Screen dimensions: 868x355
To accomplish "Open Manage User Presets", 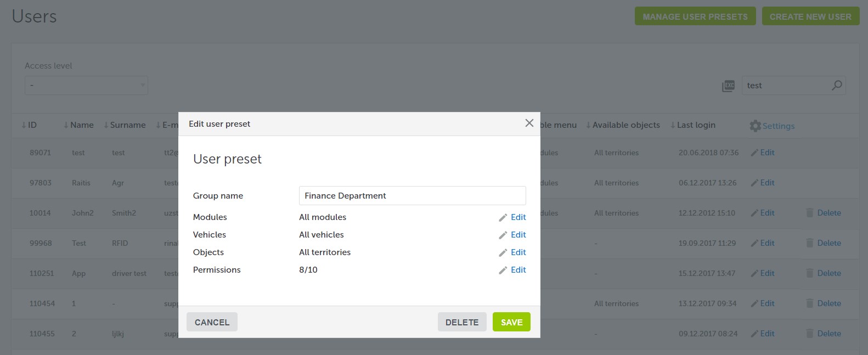I will tap(695, 16).
